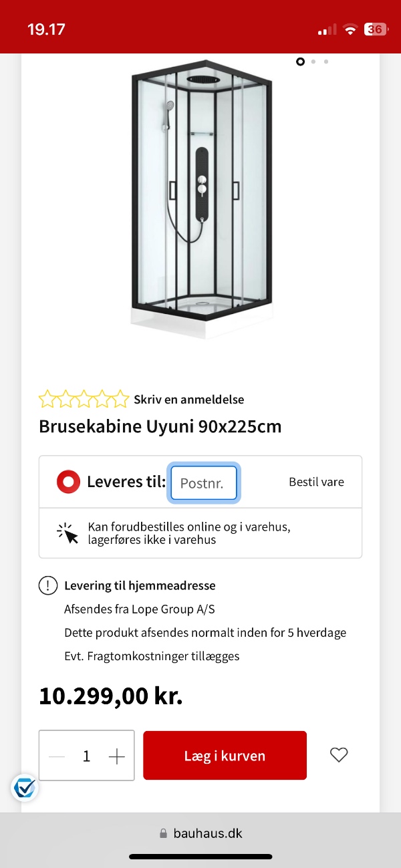Select the first star to rate the product
This screenshot has height=868, width=401.
47,398
